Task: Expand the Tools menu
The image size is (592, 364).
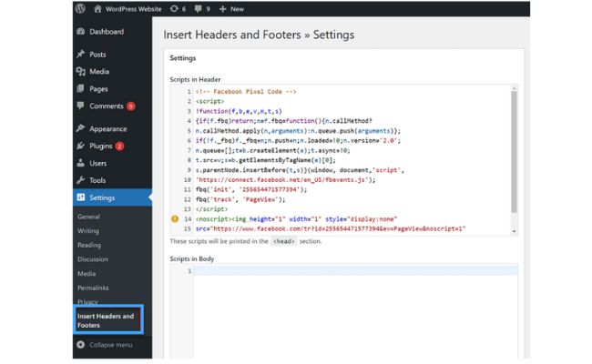Action: pos(97,180)
